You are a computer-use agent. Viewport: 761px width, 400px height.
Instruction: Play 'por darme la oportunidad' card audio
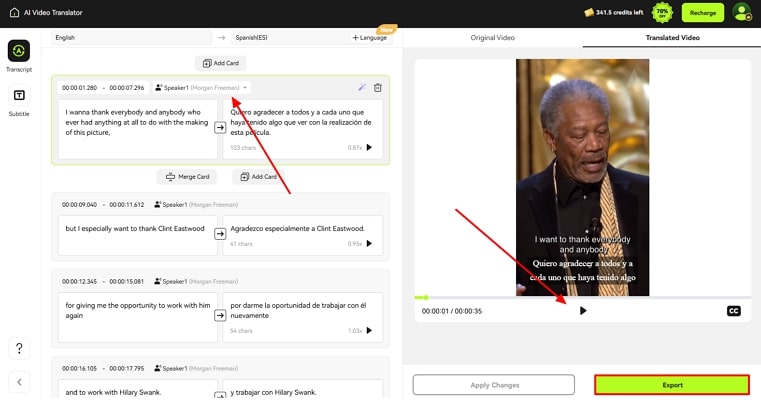point(369,331)
